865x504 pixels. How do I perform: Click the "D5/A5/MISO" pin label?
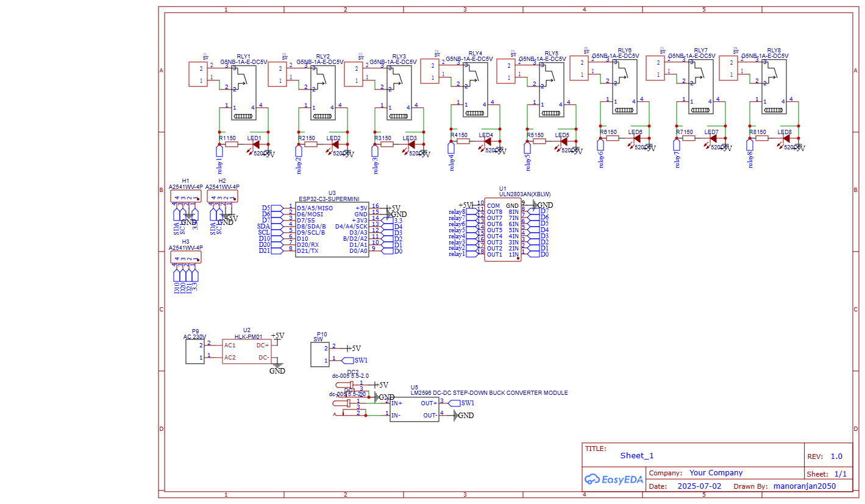315,208
